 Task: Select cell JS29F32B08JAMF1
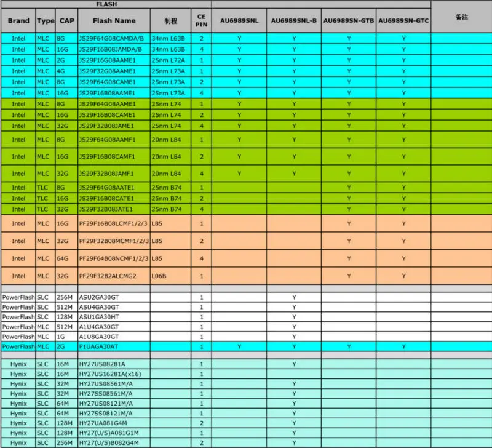[x=114, y=174]
